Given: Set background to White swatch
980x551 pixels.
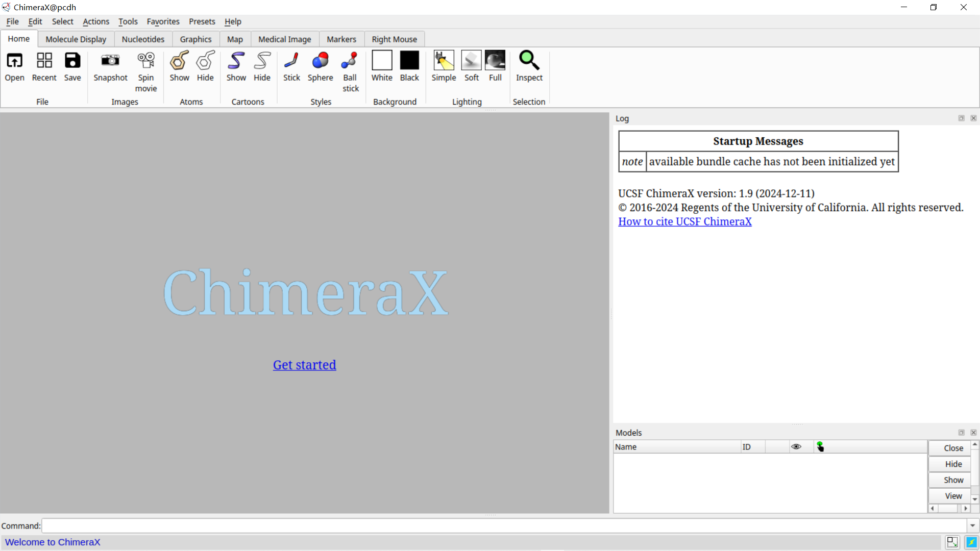Looking at the screenshot, I should [x=382, y=61].
